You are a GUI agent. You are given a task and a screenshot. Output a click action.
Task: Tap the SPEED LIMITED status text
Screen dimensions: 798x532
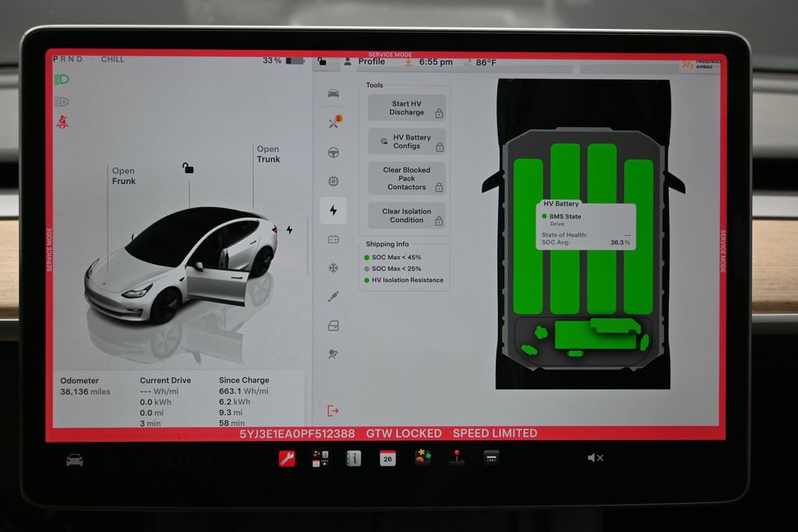point(495,433)
